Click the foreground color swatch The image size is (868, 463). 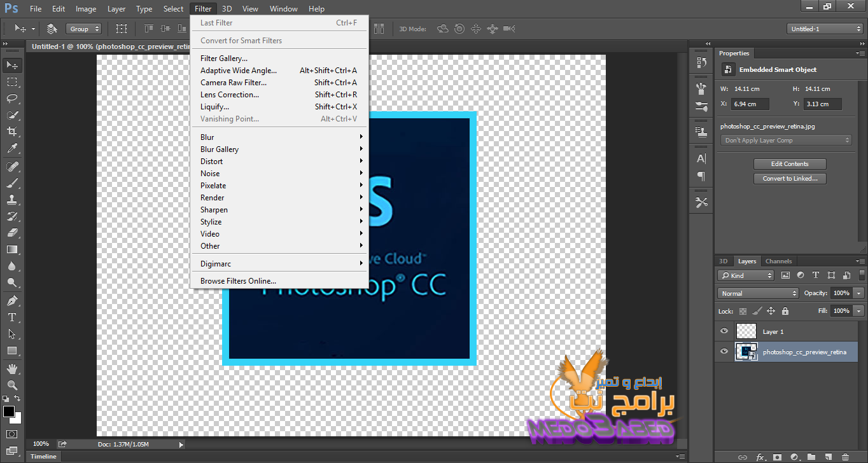pos(9,411)
